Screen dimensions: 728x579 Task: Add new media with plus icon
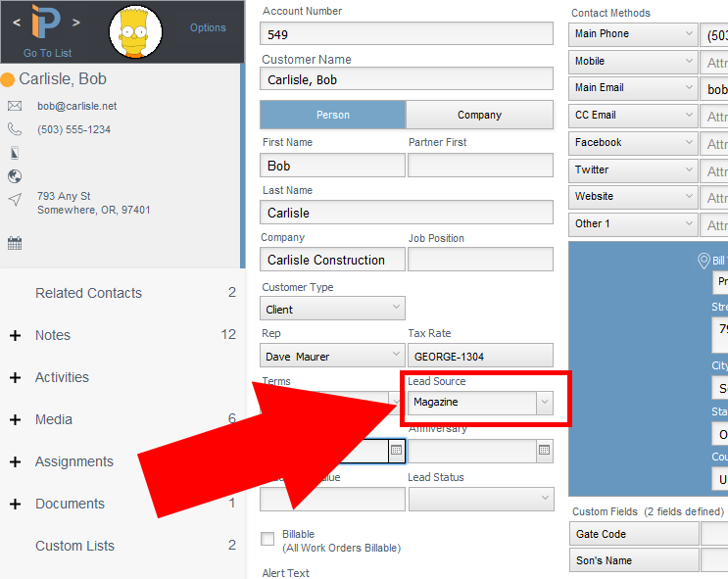pyautogui.click(x=16, y=419)
